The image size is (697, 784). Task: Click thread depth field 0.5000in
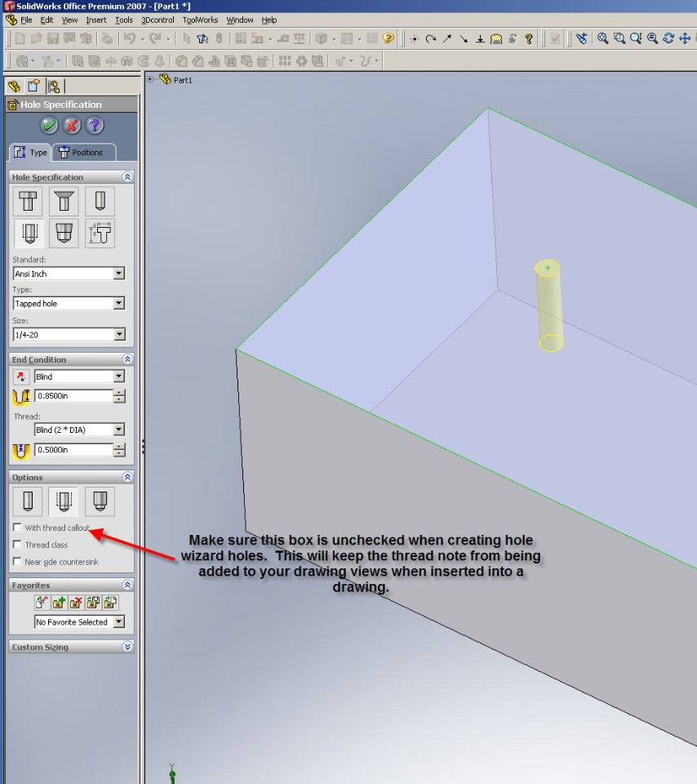[74, 449]
